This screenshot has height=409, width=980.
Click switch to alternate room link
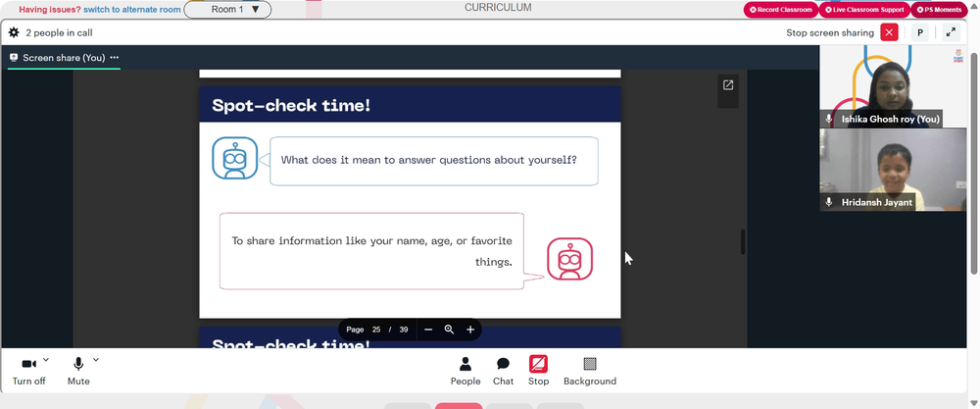[132, 10]
